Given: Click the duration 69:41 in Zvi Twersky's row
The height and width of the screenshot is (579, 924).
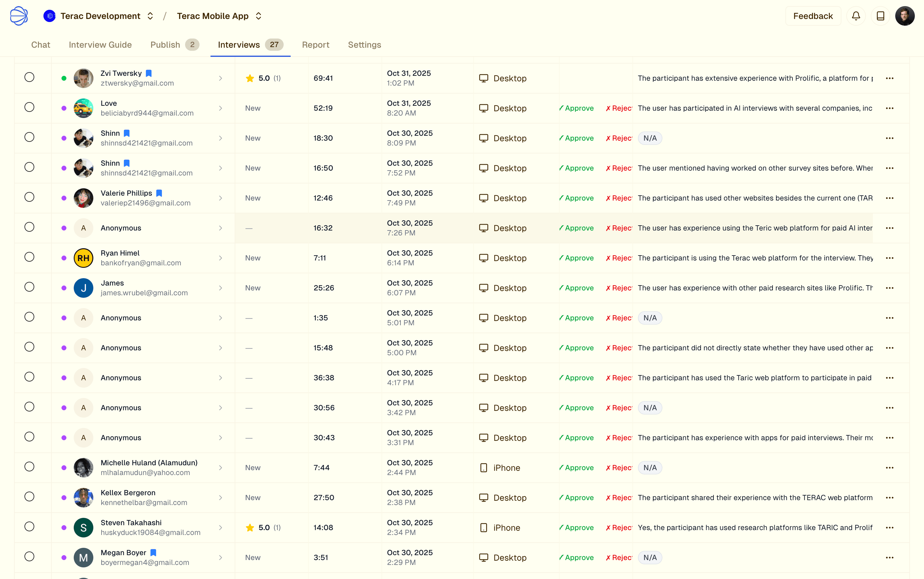Looking at the screenshot, I should coord(323,78).
